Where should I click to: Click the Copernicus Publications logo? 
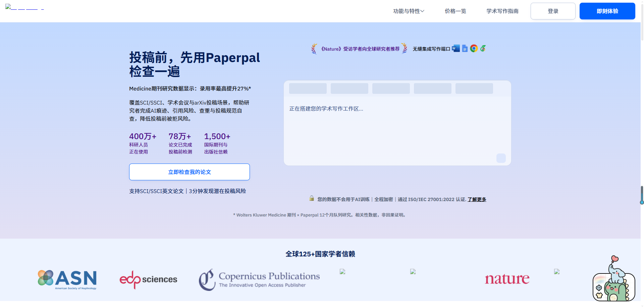click(259, 280)
